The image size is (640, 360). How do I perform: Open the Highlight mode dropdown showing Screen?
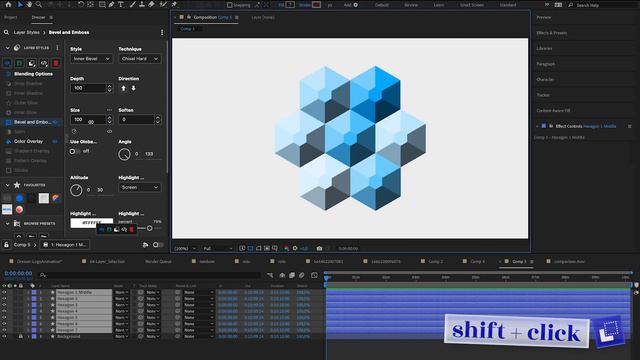[140, 187]
